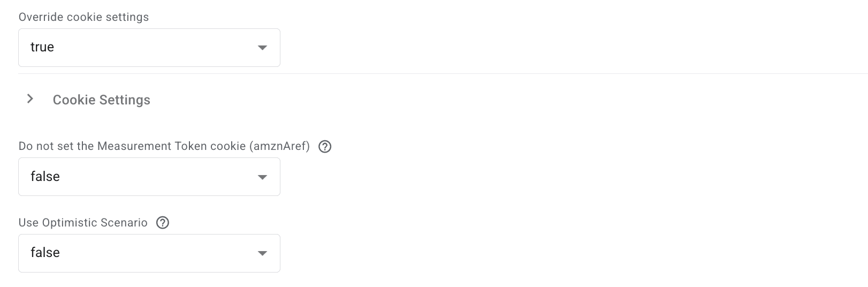Viewport: 868px width, 287px height.
Task: Click the chevron arrow beside Cookie Settings
Action: coord(31,99)
